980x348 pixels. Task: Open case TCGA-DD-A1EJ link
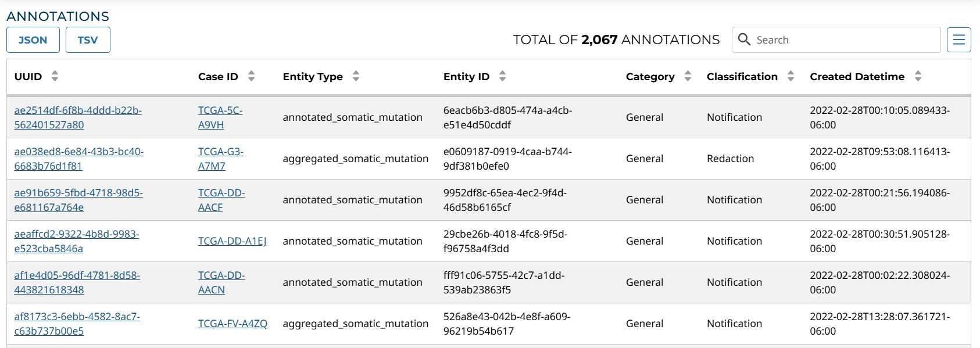[232, 241]
